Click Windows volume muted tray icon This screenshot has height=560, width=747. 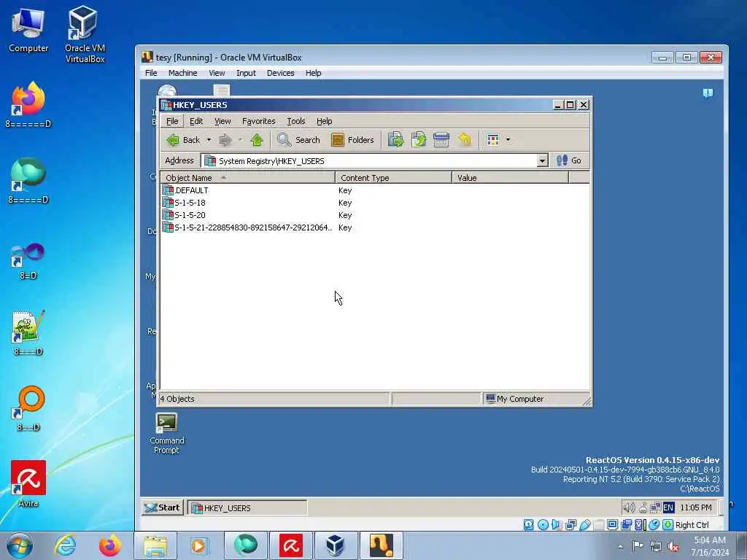(x=673, y=546)
